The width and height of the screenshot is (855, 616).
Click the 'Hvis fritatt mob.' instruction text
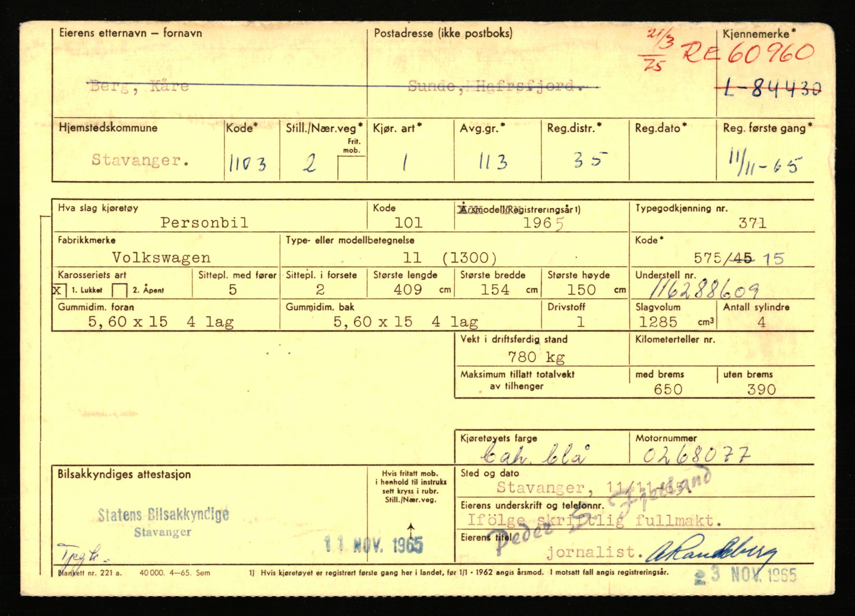[x=411, y=487]
